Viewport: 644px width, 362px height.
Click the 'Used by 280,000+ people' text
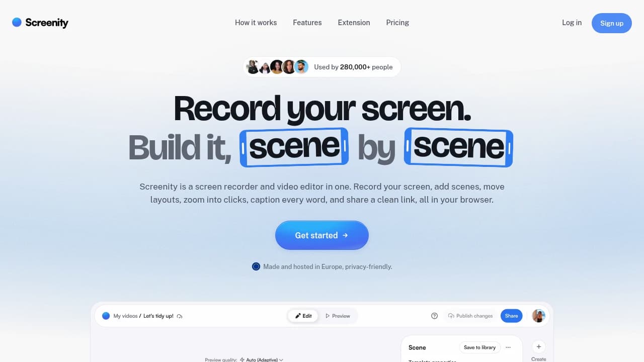(x=353, y=67)
